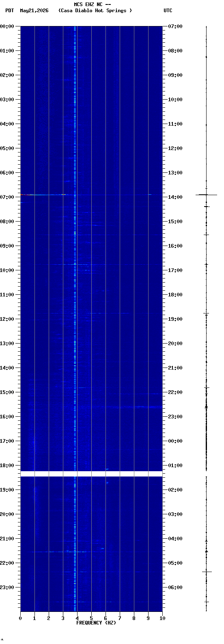Select the 05:00 label on PDT axis
The image size is (224, 644).
(7, 148)
